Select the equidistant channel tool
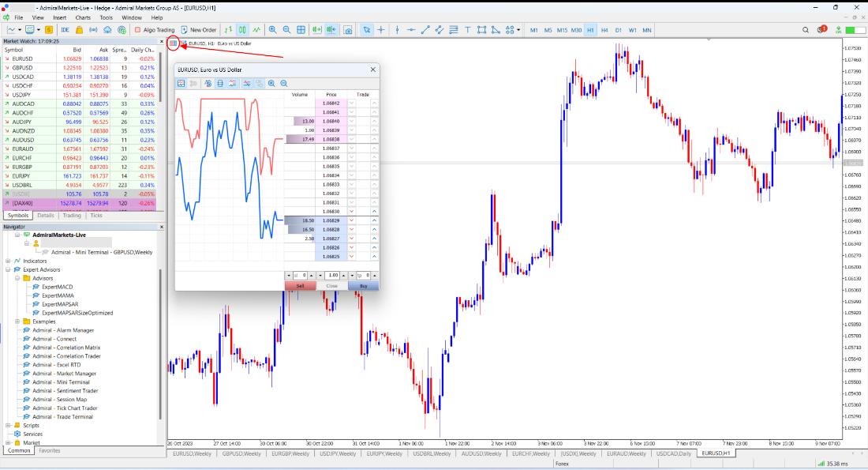Viewport: 868px width, 470px height. 440,30
